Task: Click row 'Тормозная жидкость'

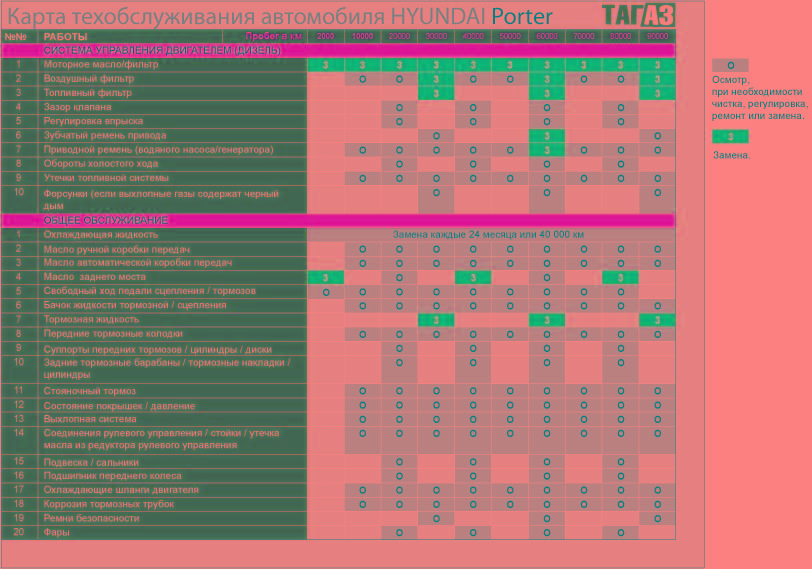Action: pyautogui.click(x=339, y=319)
